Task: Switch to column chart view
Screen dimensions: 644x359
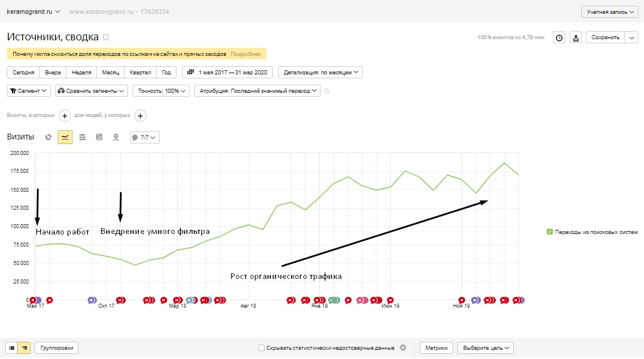Action: pyautogui.click(x=99, y=137)
